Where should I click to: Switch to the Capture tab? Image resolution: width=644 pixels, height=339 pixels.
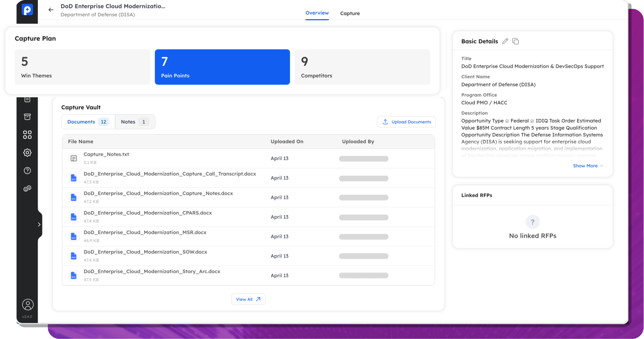coord(350,13)
